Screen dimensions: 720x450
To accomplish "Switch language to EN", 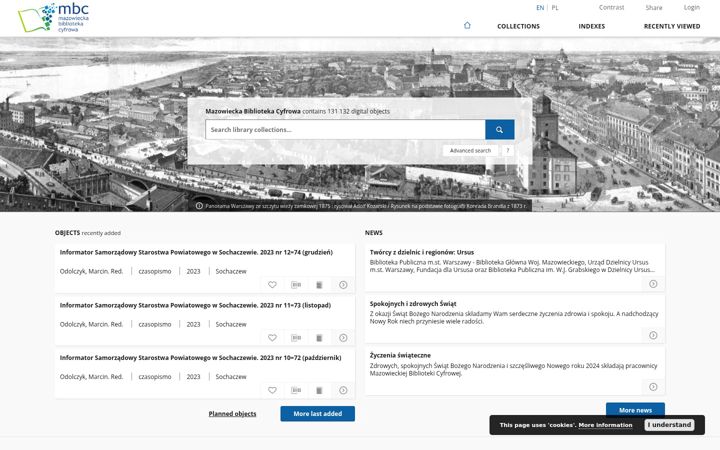I will (x=540, y=8).
